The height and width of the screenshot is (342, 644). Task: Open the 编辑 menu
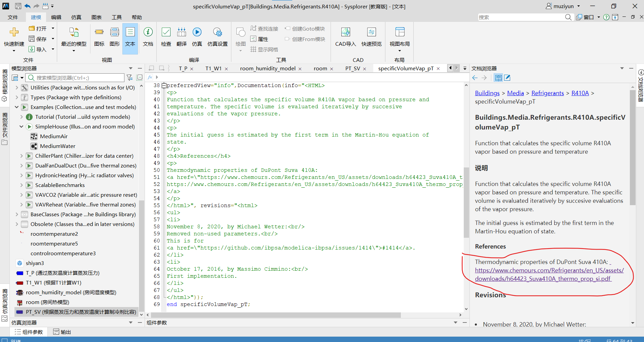click(56, 17)
